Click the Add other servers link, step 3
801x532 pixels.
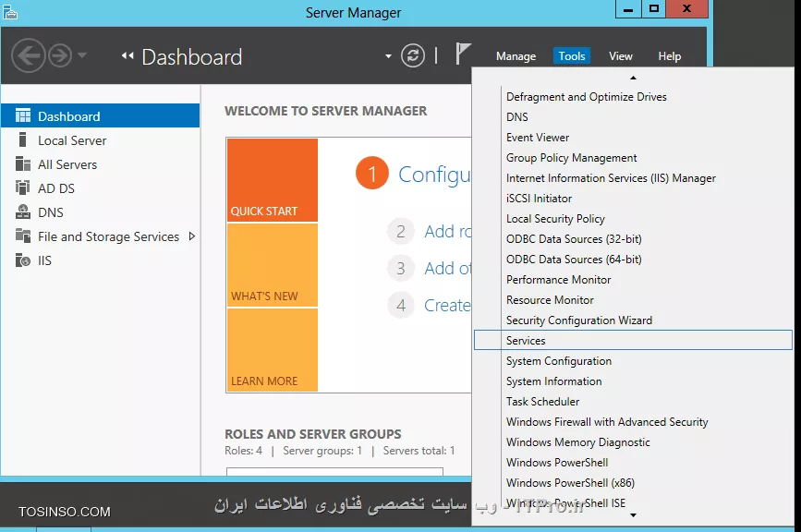click(x=447, y=268)
